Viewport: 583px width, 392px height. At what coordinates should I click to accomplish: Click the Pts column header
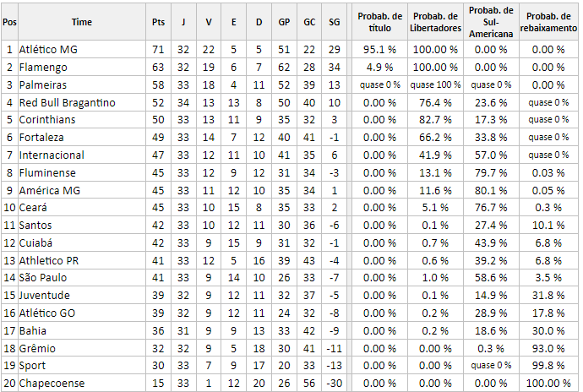[x=158, y=22]
